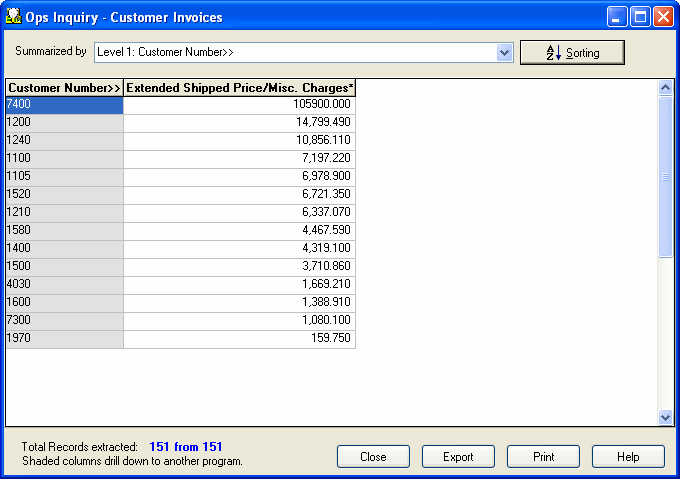
Task: Open the Sorting options button
Action: (572, 53)
